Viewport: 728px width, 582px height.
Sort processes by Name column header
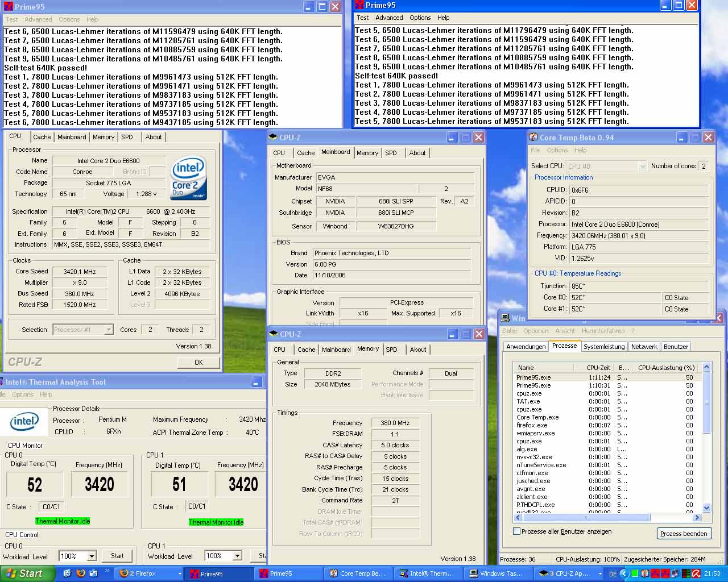point(547,368)
